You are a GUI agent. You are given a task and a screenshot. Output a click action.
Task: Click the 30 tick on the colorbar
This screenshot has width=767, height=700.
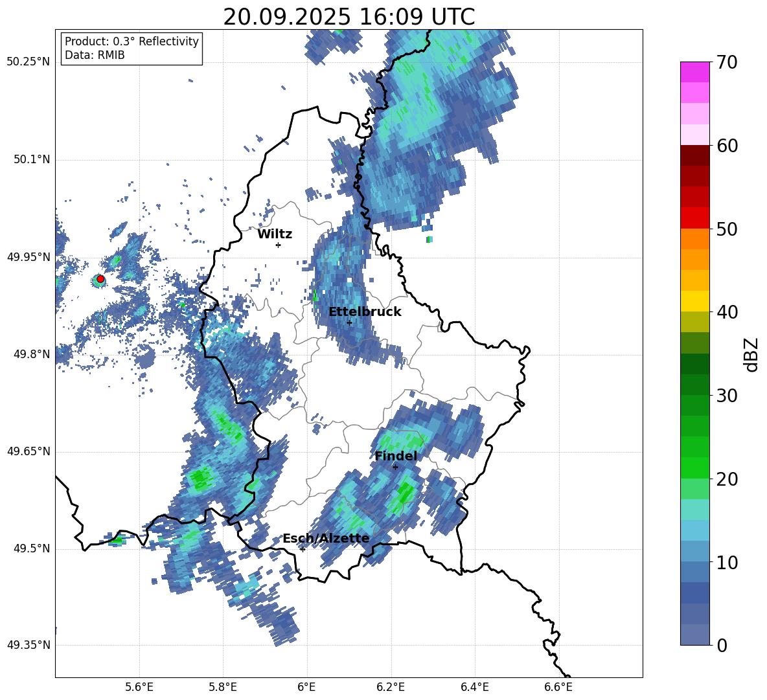(x=727, y=396)
